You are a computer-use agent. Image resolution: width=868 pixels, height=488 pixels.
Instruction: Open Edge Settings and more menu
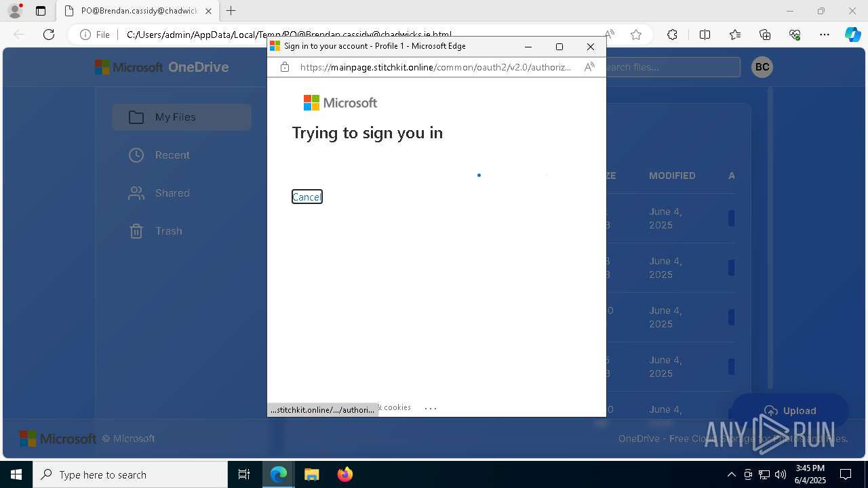825,35
